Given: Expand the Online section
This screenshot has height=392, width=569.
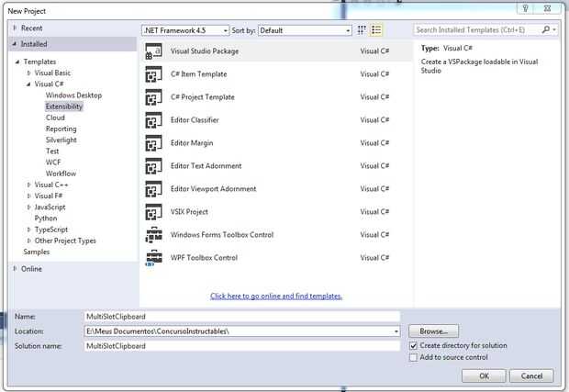Looking at the screenshot, I should (15, 269).
